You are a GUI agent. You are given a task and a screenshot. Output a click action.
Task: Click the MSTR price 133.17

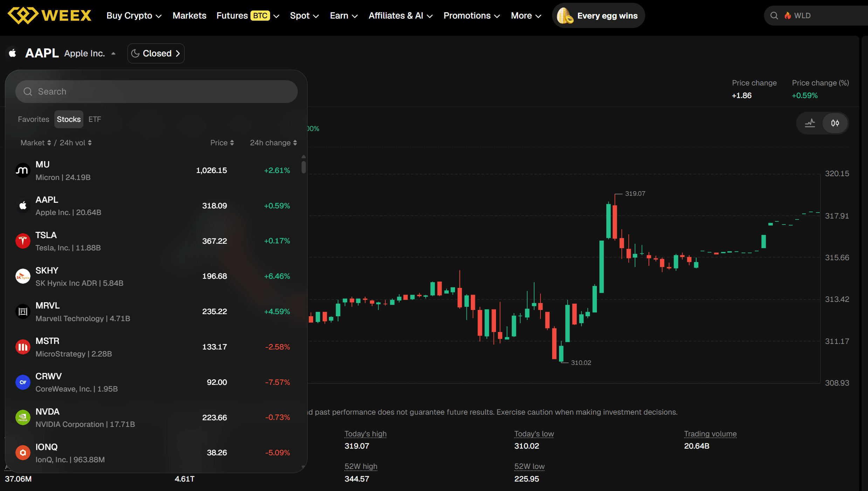coord(214,347)
